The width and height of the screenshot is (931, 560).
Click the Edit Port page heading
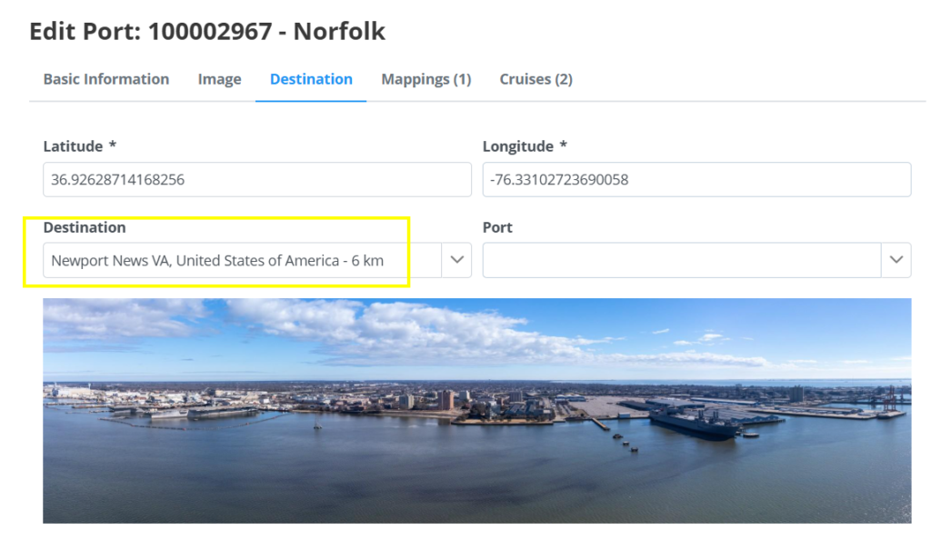click(207, 32)
